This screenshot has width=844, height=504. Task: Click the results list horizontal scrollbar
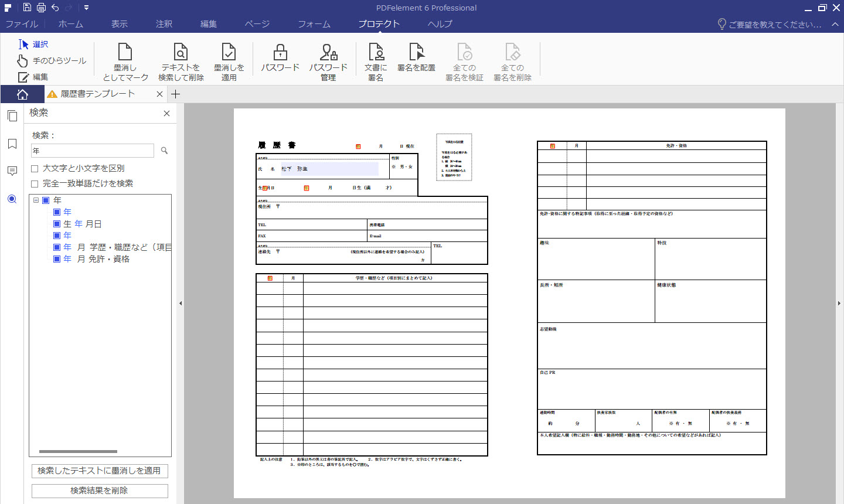(78, 451)
